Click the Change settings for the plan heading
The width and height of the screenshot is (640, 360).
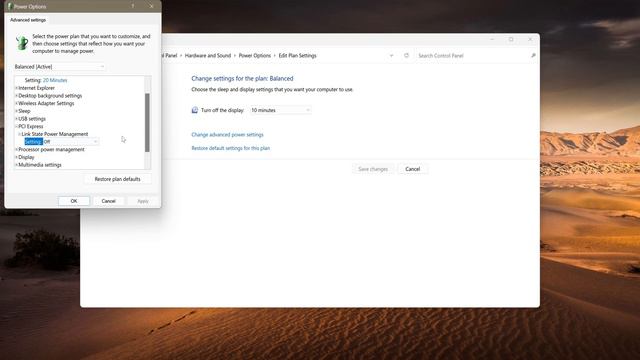(x=242, y=78)
